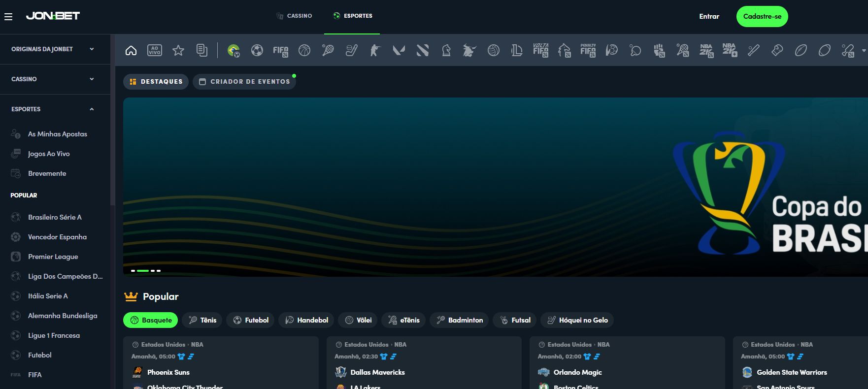Open favorites via the star icon
This screenshot has height=389, width=868.
click(x=178, y=50)
